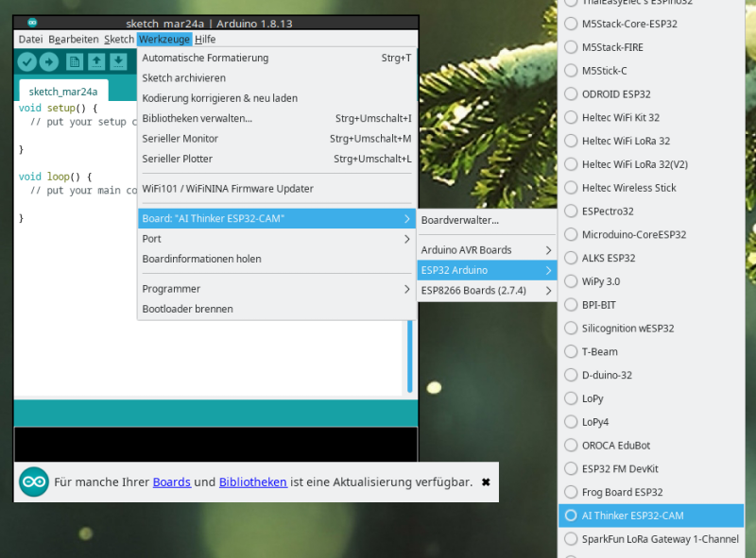Open the Arduino AVR Boards submenu

[487, 250]
